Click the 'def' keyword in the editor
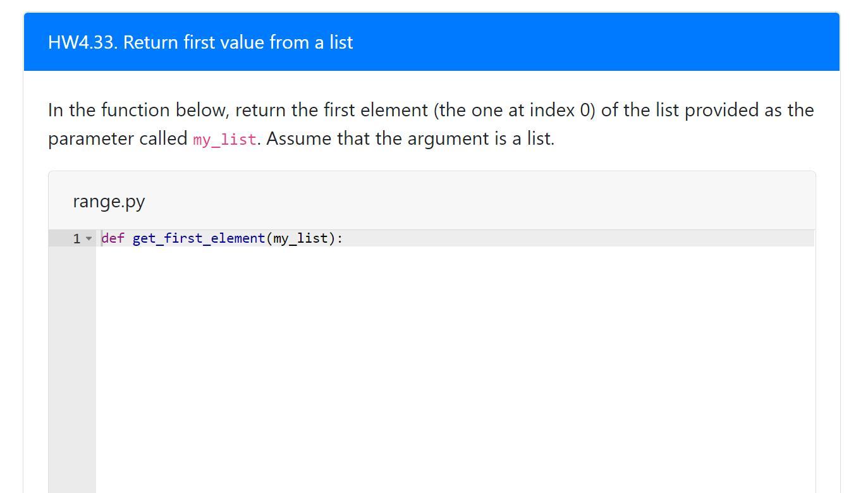The height and width of the screenshot is (493, 868). [113, 238]
